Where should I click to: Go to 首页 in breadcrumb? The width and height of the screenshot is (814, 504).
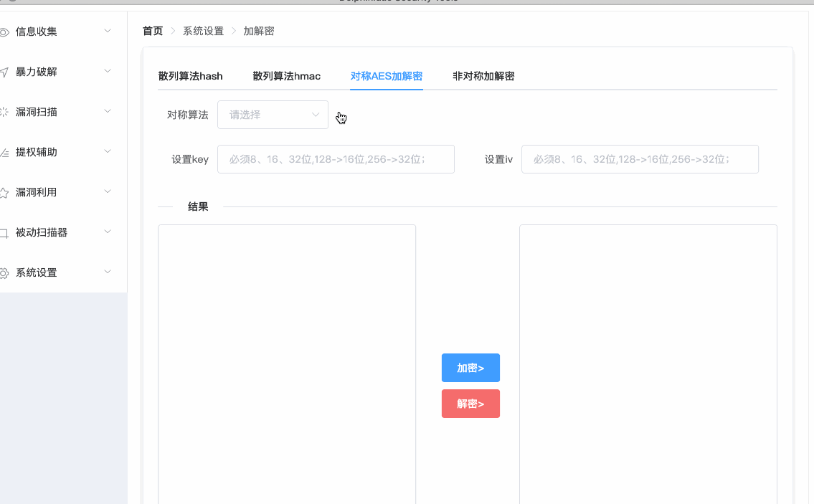(152, 31)
